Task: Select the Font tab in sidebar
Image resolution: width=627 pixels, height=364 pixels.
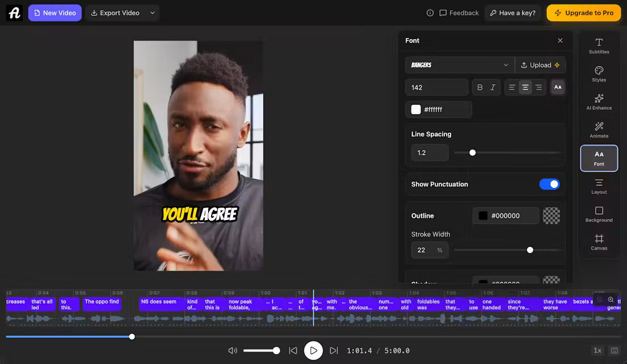Action: pos(599,158)
